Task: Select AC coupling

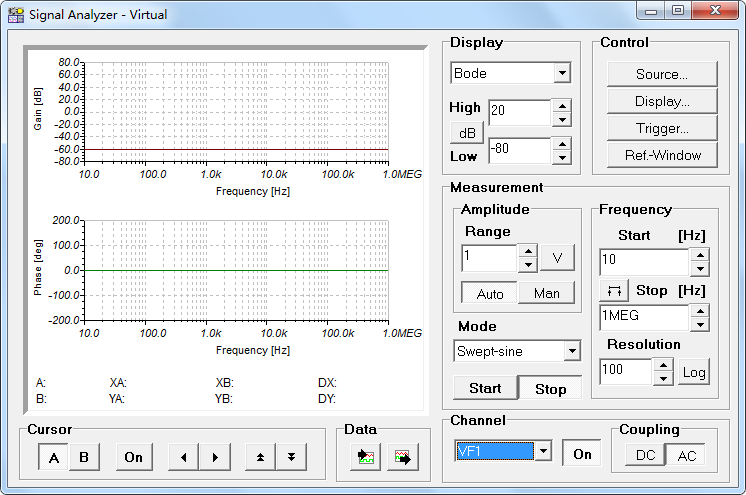Action: 687,455
